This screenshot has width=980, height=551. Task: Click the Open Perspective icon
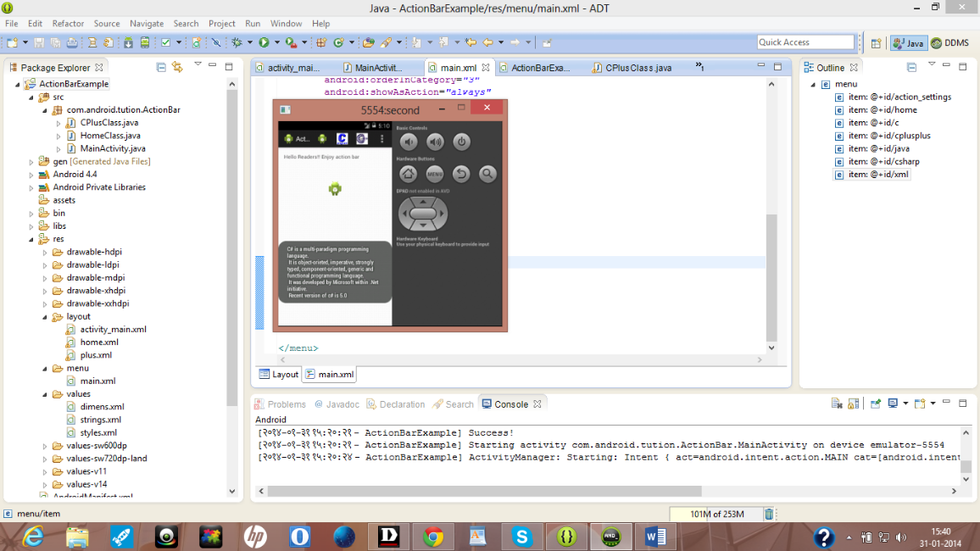coord(877,43)
